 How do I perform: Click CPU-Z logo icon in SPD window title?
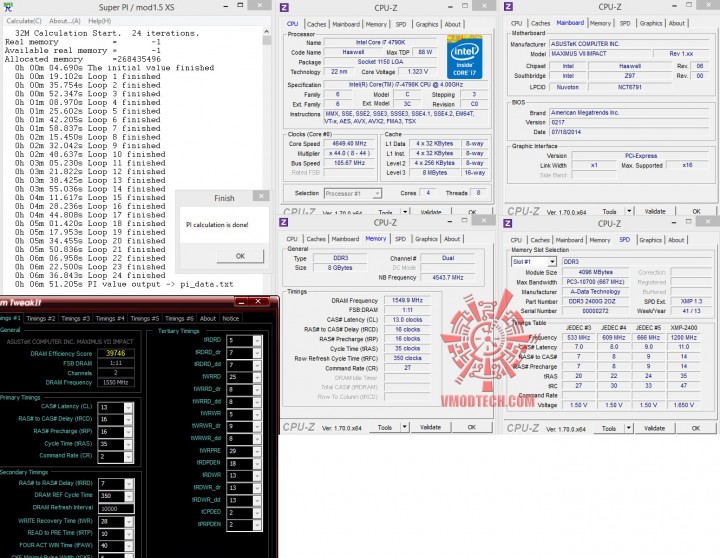[508, 223]
